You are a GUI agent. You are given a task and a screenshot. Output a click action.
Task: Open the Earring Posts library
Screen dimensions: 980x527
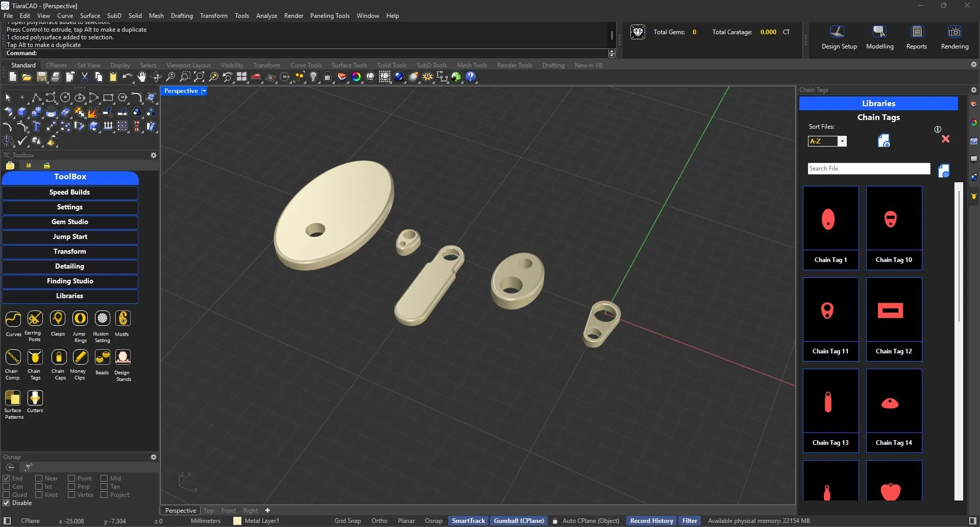[35, 319]
